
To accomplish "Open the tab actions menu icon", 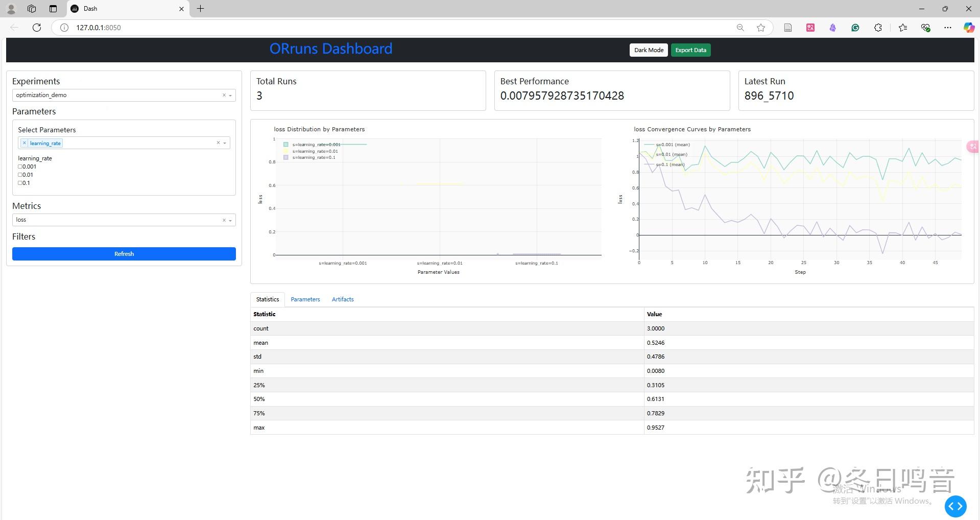I will tap(53, 9).
